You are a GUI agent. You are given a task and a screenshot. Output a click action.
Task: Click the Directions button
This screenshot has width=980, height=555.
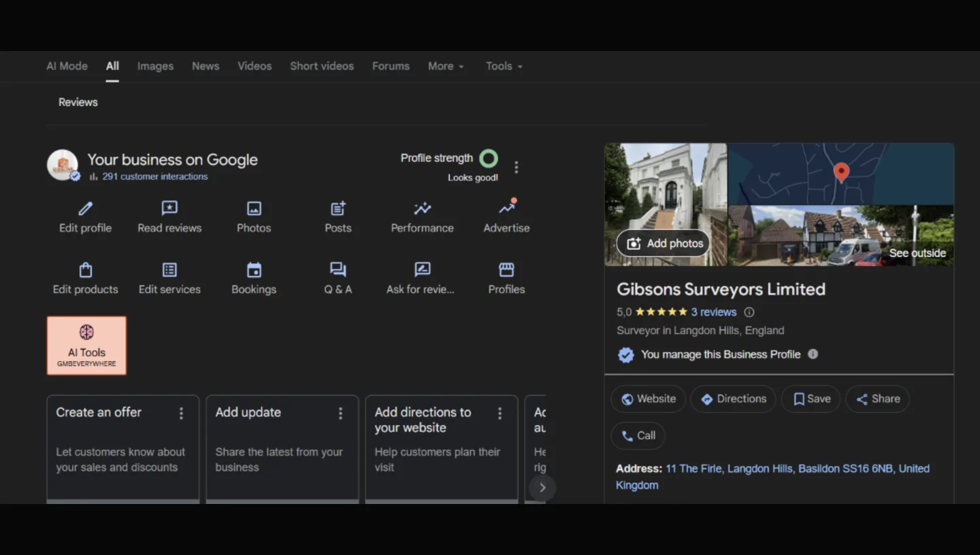(734, 399)
